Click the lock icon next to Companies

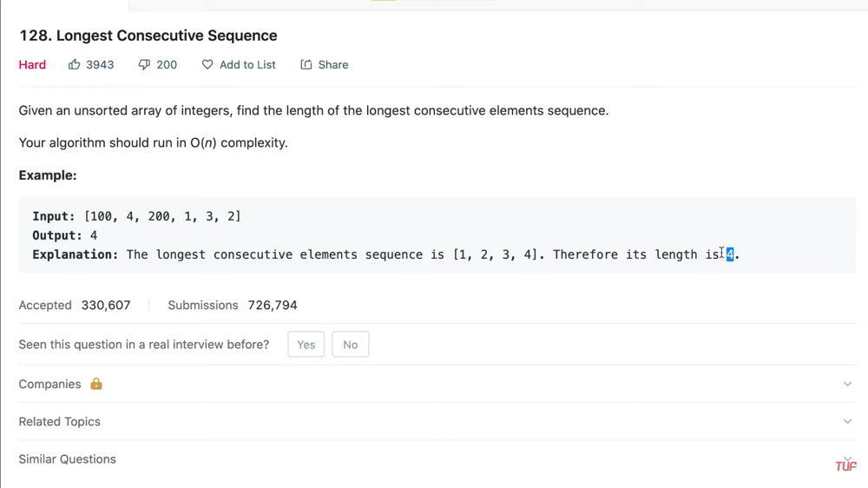click(96, 384)
